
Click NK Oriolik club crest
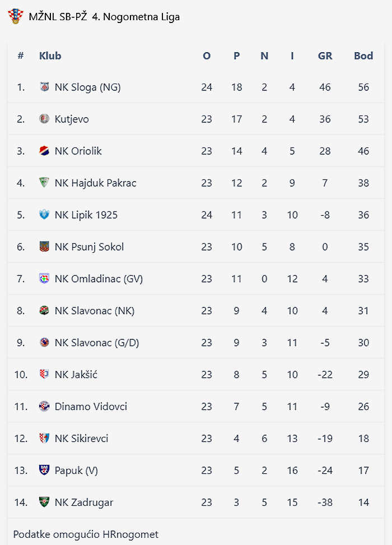[44, 151]
